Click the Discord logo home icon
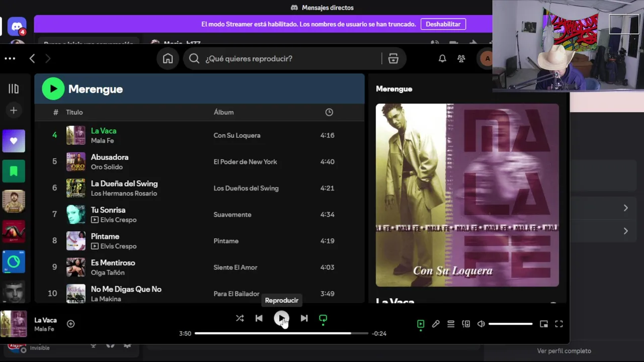This screenshot has height=362, width=644. pyautogui.click(x=17, y=27)
